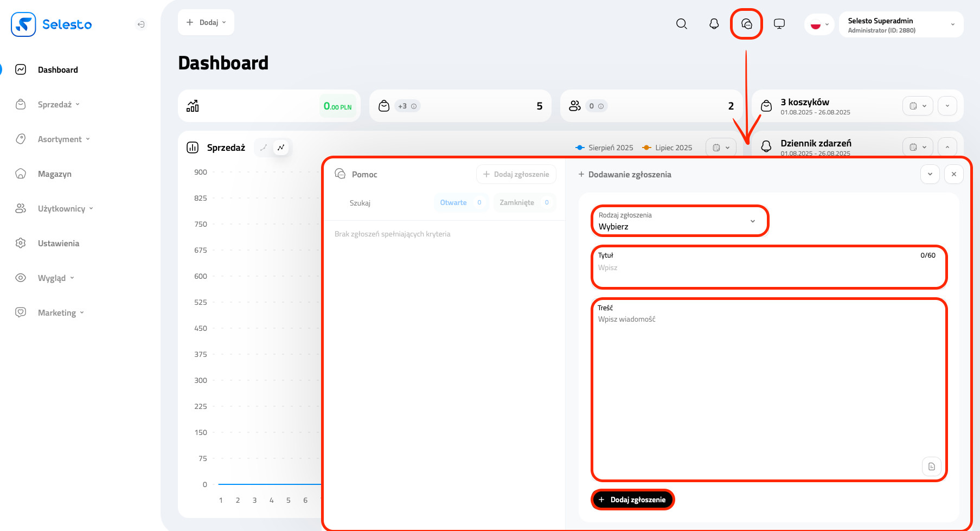Click the Selesto logo
The image size is (980, 531).
click(52, 24)
